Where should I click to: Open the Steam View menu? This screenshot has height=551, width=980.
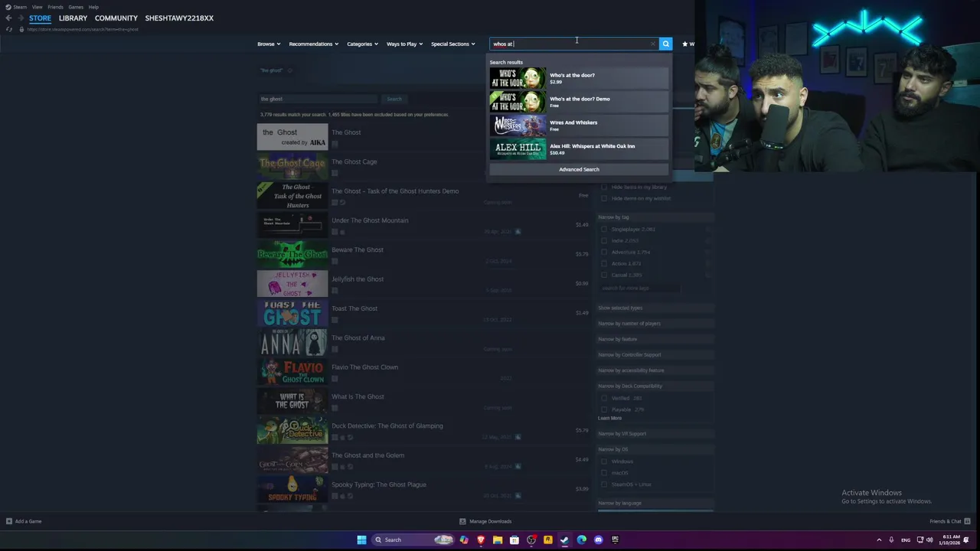[x=37, y=7]
